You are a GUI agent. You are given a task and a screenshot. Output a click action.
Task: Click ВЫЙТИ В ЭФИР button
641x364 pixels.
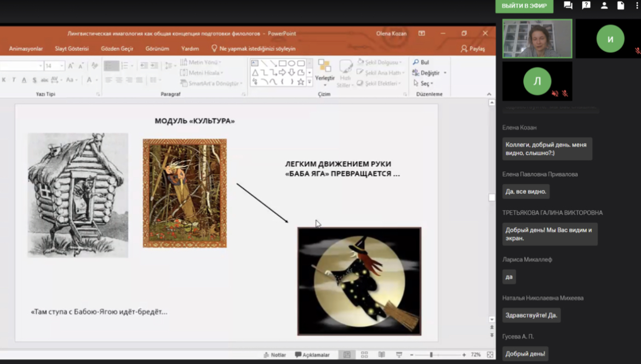(x=524, y=5)
